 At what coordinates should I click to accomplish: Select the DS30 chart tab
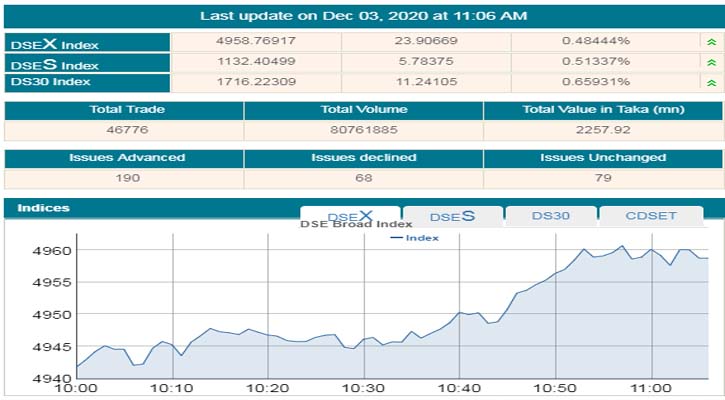pyautogui.click(x=551, y=216)
